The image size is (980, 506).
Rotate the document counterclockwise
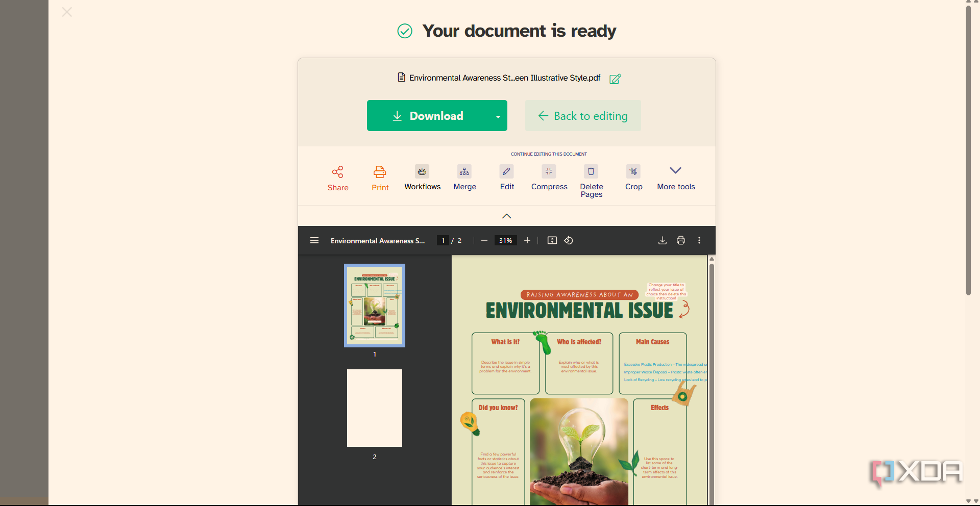tap(569, 240)
